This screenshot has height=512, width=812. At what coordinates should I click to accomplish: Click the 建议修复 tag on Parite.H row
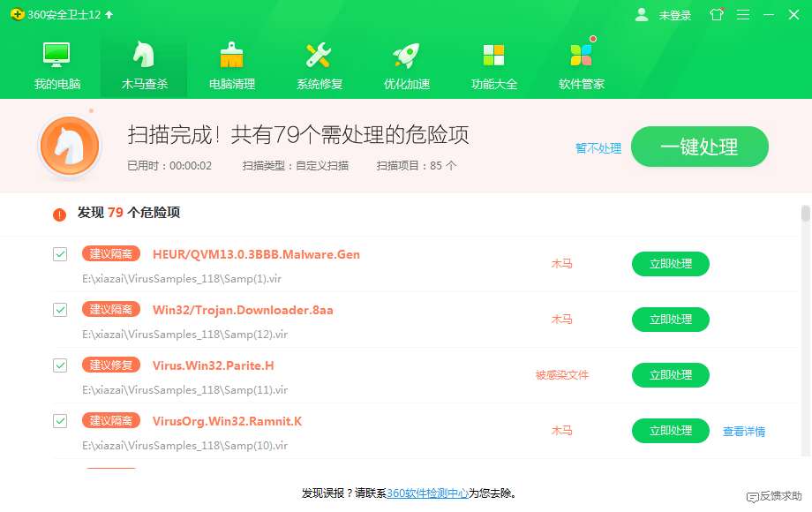click(111, 365)
